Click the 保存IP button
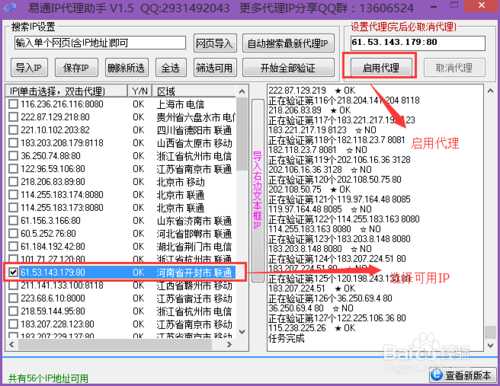Image resolution: width=500 pixels, height=386 pixels. pos(76,68)
